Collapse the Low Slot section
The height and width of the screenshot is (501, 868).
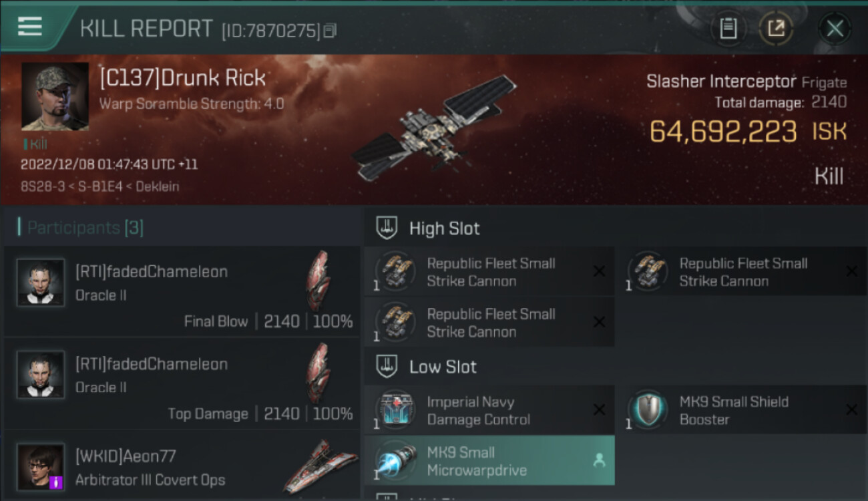[x=443, y=367]
